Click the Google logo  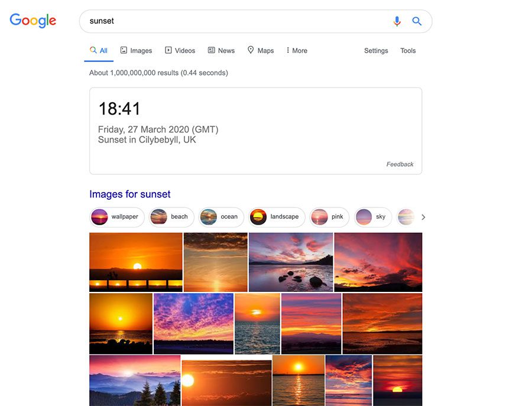33,21
